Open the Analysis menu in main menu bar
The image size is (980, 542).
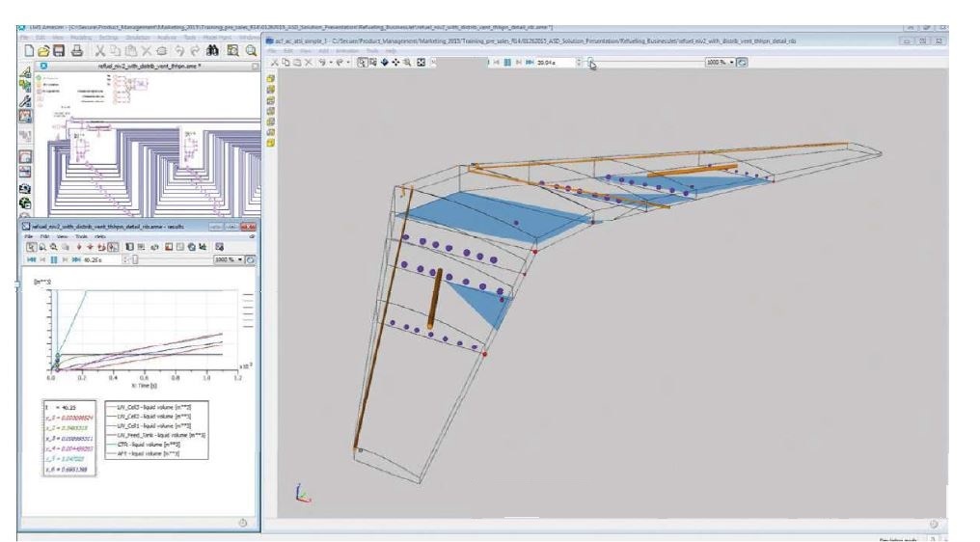click(167, 38)
